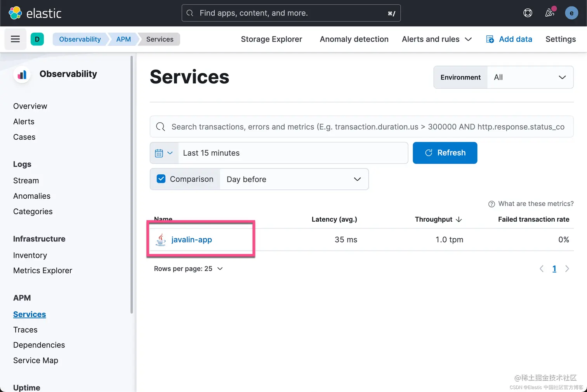Image resolution: width=587 pixels, height=392 pixels.
Task: Open Categories in the sidebar
Action: point(33,212)
